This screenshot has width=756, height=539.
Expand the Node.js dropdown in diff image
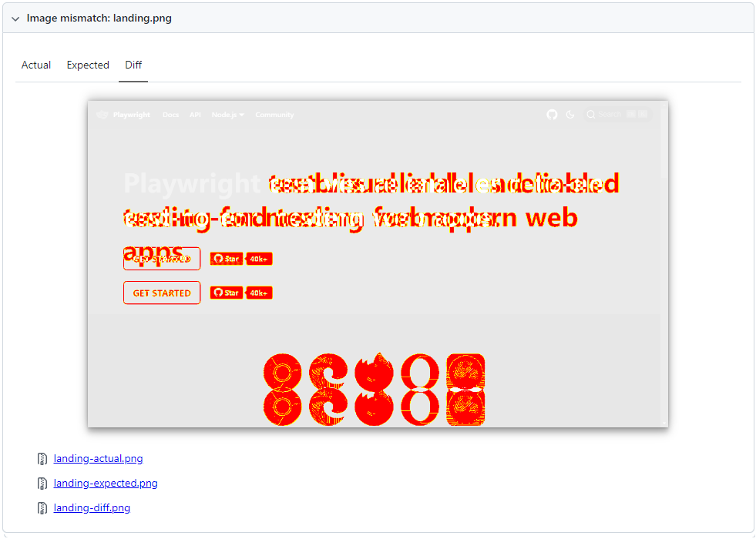point(227,115)
